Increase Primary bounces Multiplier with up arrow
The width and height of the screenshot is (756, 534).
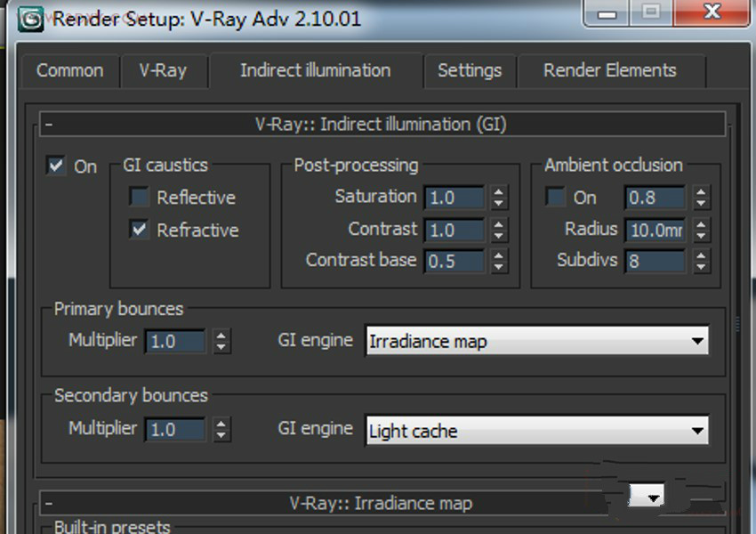pyautogui.click(x=221, y=336)
